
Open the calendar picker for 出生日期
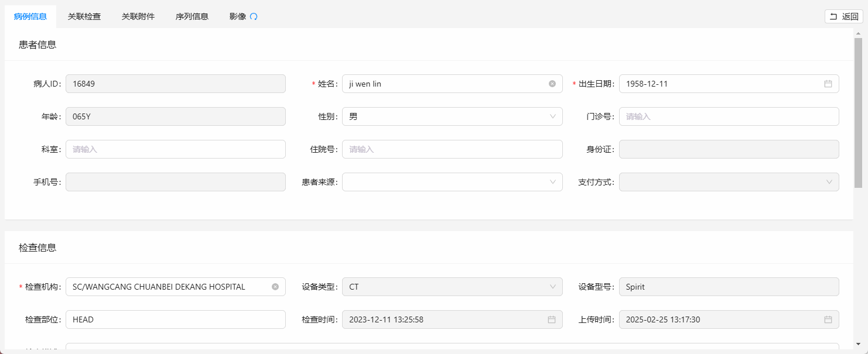tap(828, 84)
